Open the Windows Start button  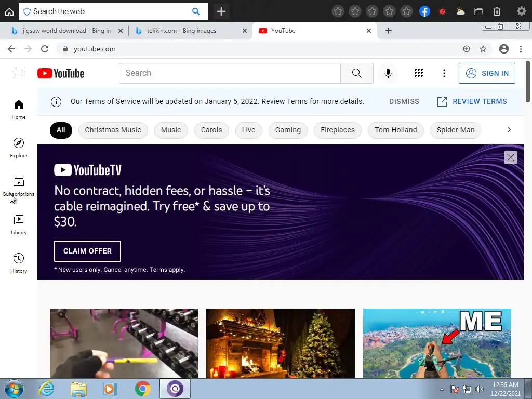click(x=14, y=389)
